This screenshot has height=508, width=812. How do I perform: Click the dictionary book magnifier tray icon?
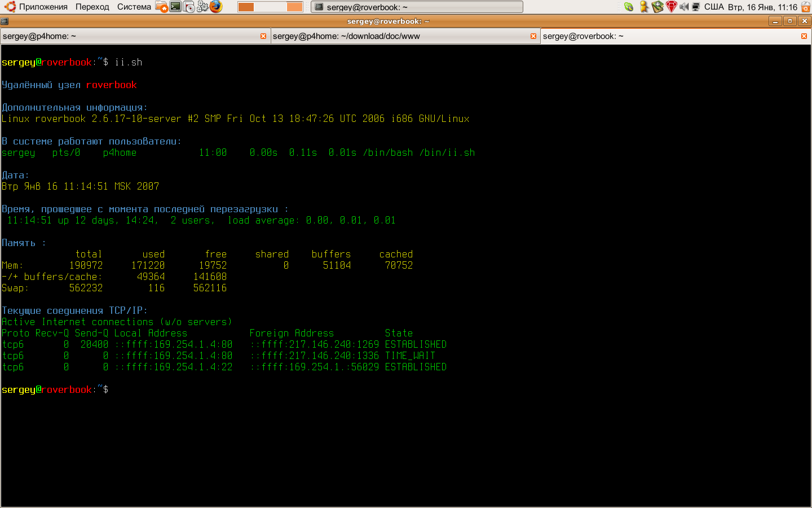click(x=657, y=7)
